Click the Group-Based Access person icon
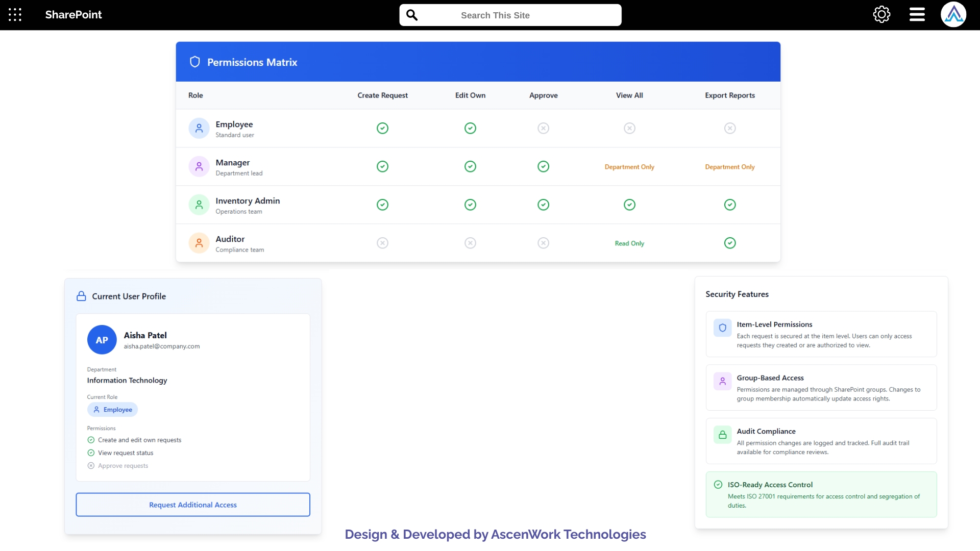 coord(722,381)
